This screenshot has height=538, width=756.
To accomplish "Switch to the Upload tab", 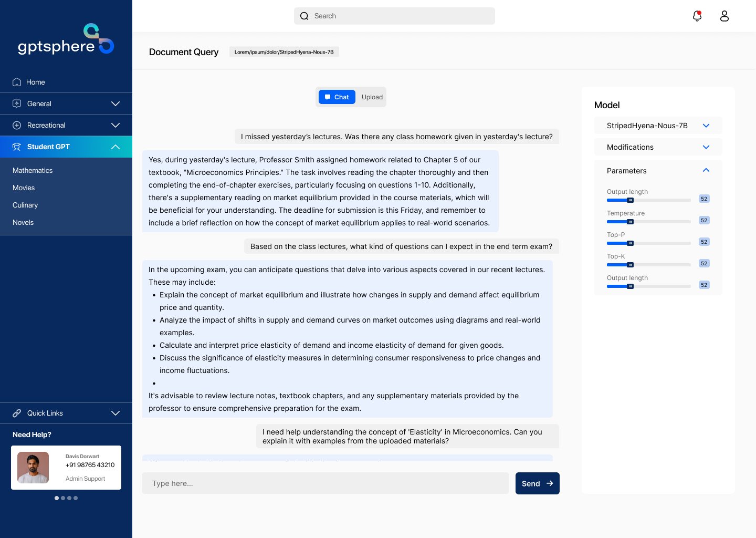I will coord(372,97).
